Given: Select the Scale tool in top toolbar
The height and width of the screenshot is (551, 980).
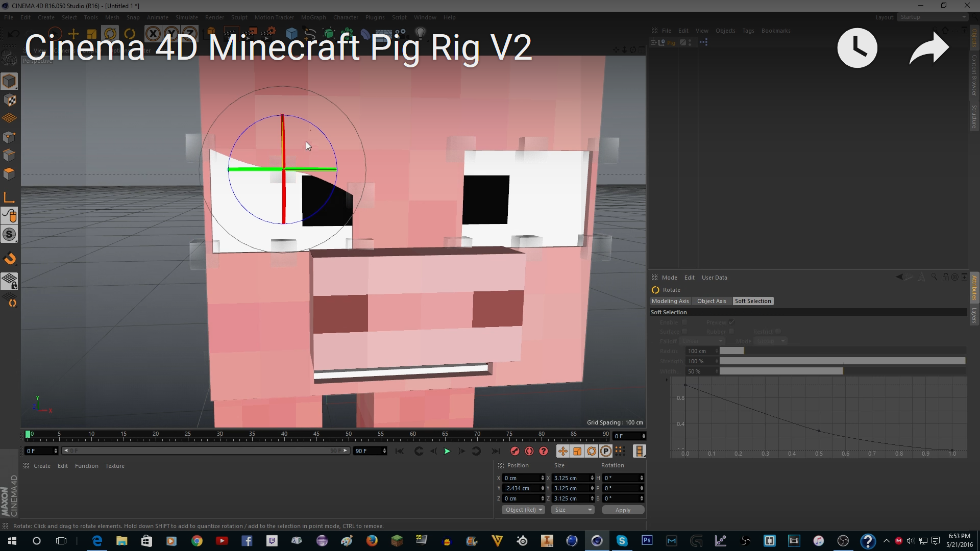Looking at the screenshot, I should click(x=92, y=34).
